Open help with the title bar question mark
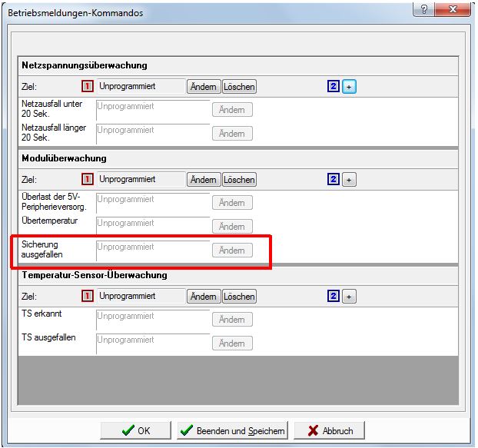Screen dimensions: 478x448 424,10
